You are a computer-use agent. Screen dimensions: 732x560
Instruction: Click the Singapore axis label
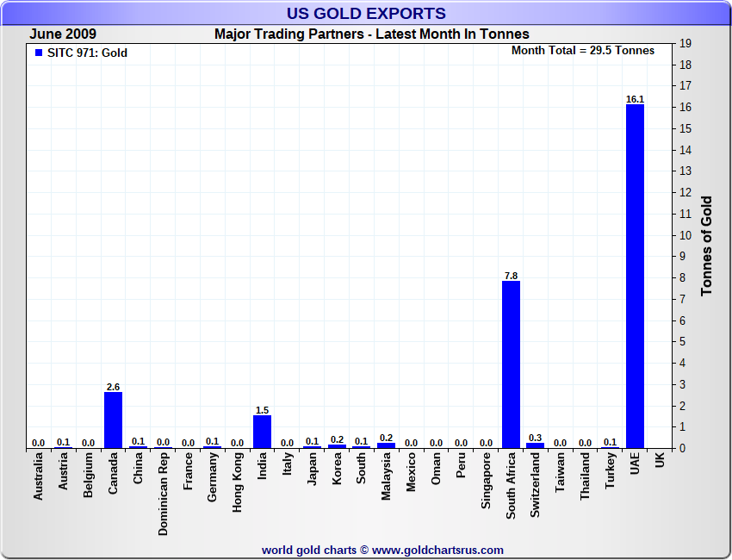tap(486, 481)
